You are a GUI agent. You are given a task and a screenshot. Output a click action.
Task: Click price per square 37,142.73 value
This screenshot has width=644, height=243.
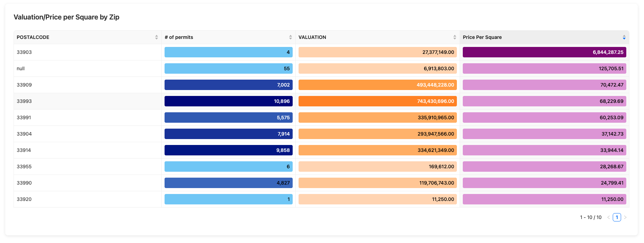coord(612,134)
